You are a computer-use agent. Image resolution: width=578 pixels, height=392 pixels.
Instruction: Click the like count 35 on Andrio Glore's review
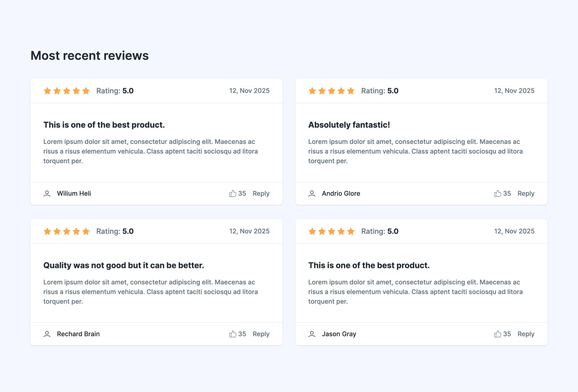coord(506,193)
